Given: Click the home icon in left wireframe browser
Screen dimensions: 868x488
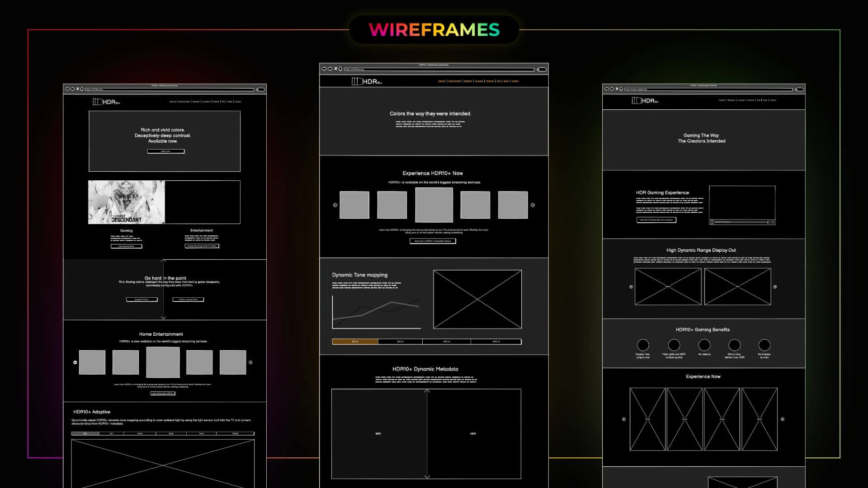Looking at the screenshot, I should point(82,89).
